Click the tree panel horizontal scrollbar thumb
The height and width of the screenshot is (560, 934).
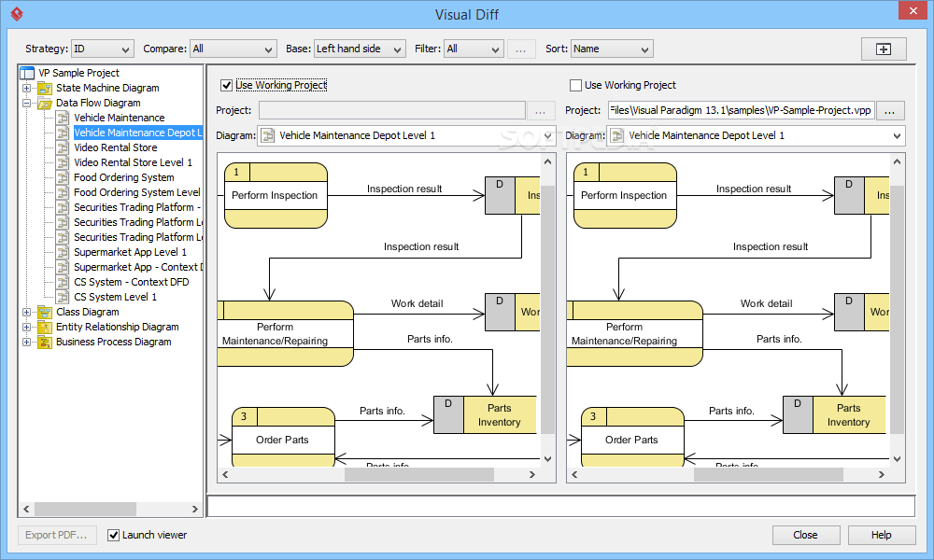point(85,509)
